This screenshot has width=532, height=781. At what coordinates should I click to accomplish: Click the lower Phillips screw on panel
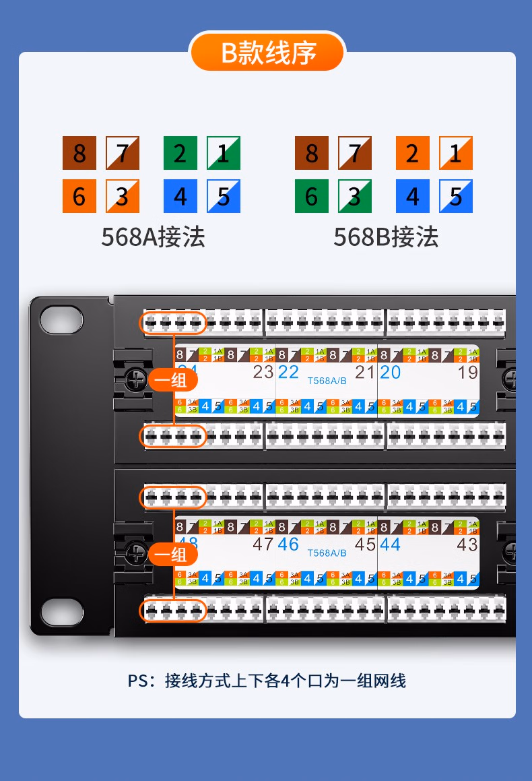(135, 553)
